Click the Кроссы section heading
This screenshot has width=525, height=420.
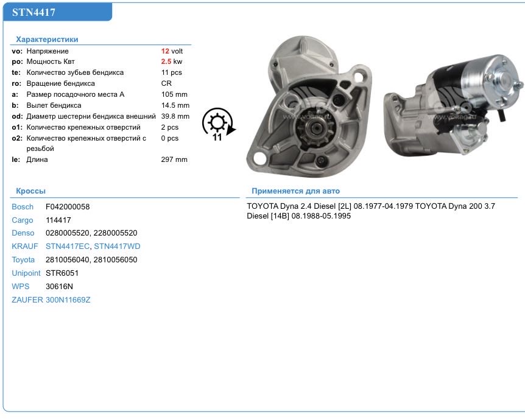(x=30, y=191)
